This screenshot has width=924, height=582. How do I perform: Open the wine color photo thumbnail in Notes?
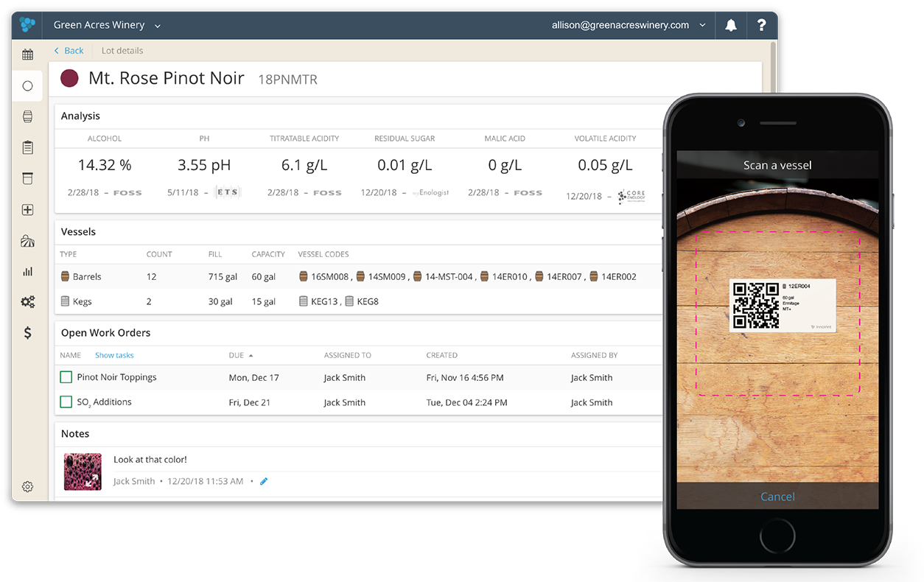83,470
